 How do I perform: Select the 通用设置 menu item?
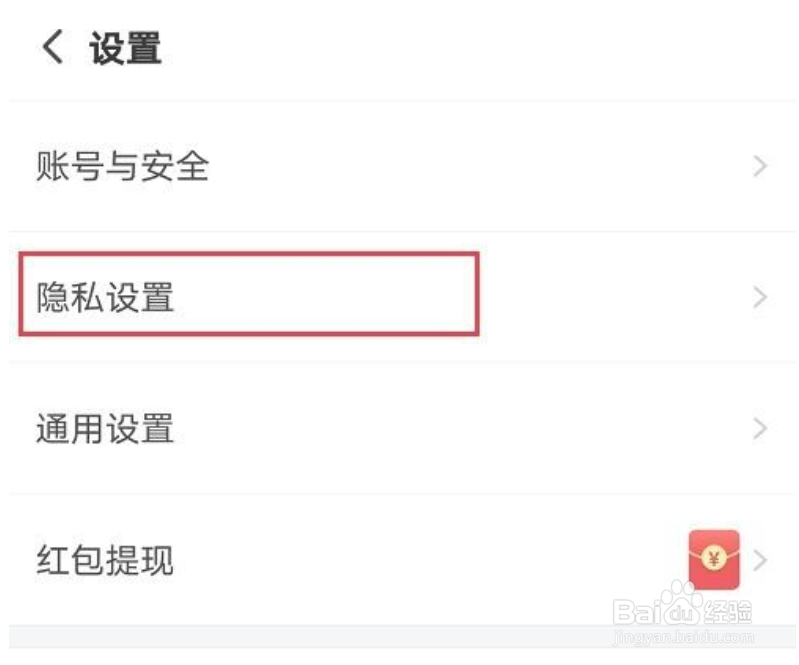(x=105, y=429)
